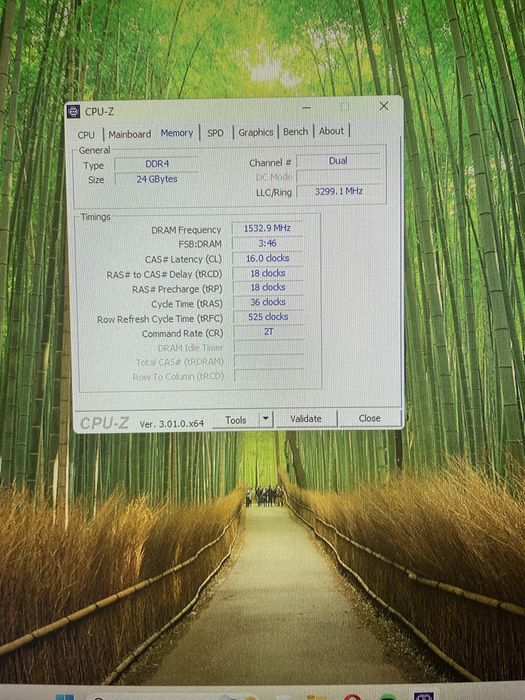525x700 pixels.
Task: Click the Ver. 3.01.0.x64 version text
Action: [x=171, y=424]
